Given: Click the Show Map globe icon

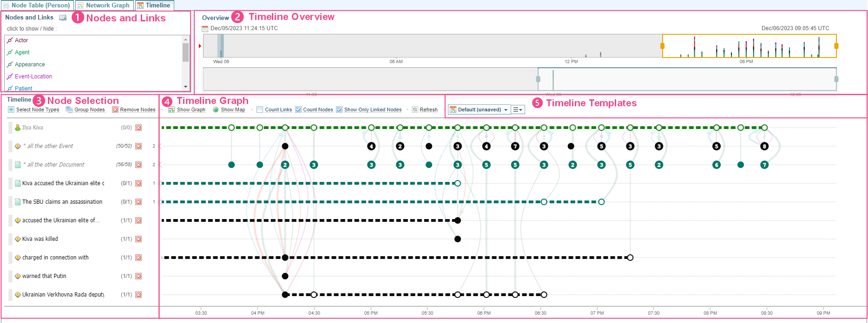Looking at the screenshot, I should click(216, 110).
